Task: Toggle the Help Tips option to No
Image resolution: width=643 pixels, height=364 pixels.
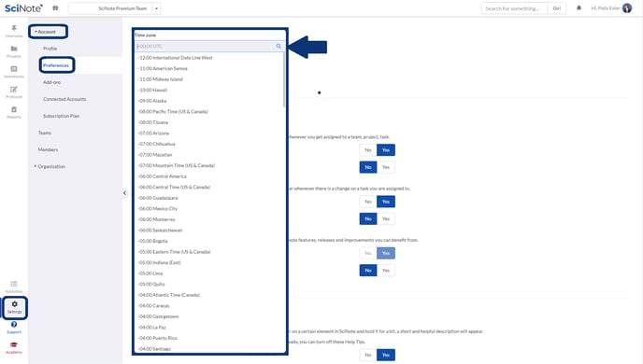Action: (368, 355)
